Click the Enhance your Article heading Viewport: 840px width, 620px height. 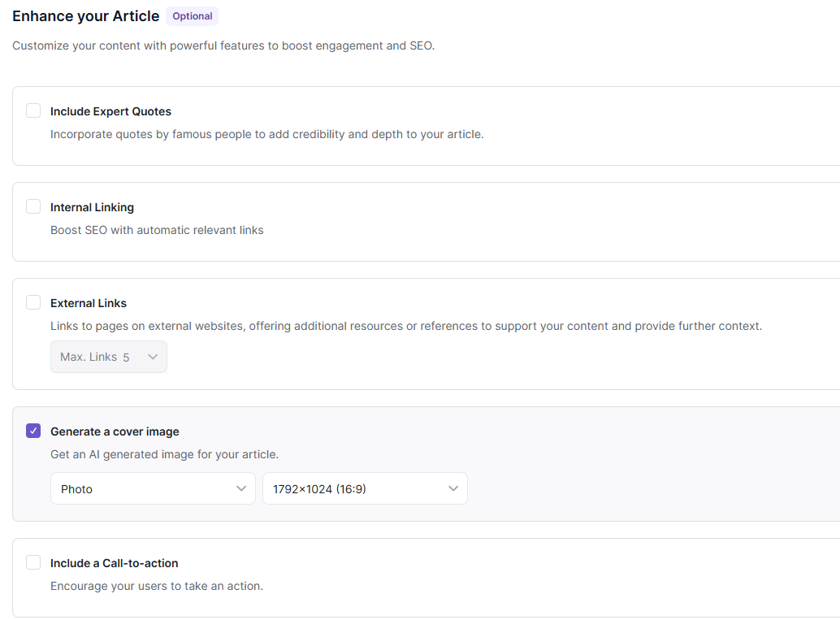(x=85, y=16)
